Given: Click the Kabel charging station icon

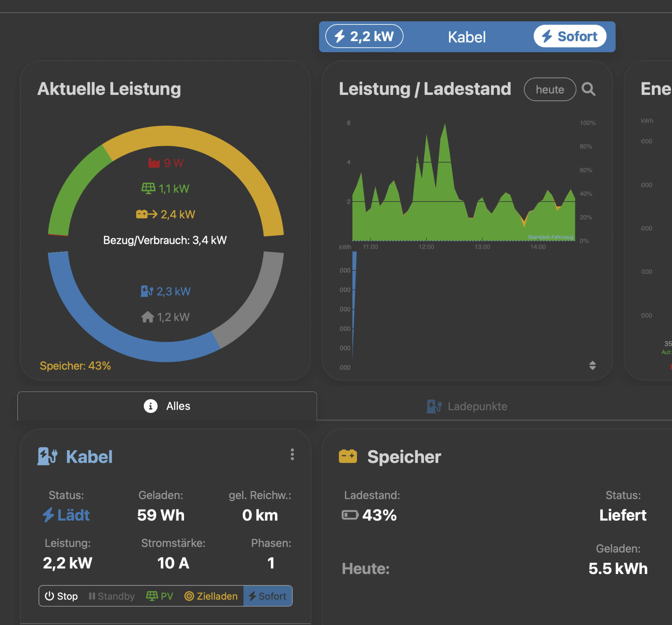Looking at the screenshot, I should point(47,456).
